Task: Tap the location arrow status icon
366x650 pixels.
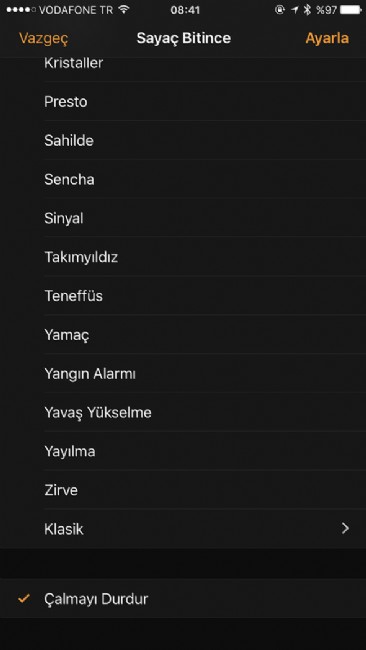Action: point(294,10)
